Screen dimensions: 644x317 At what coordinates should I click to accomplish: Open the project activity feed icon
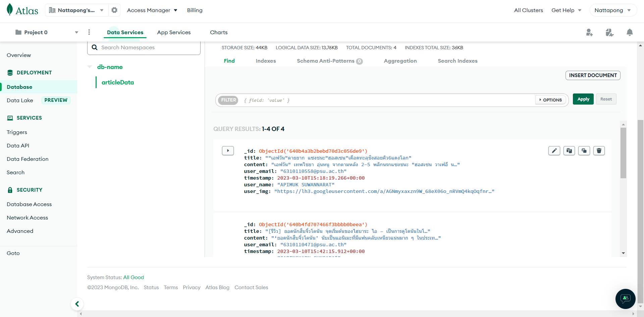pos(609,32)
